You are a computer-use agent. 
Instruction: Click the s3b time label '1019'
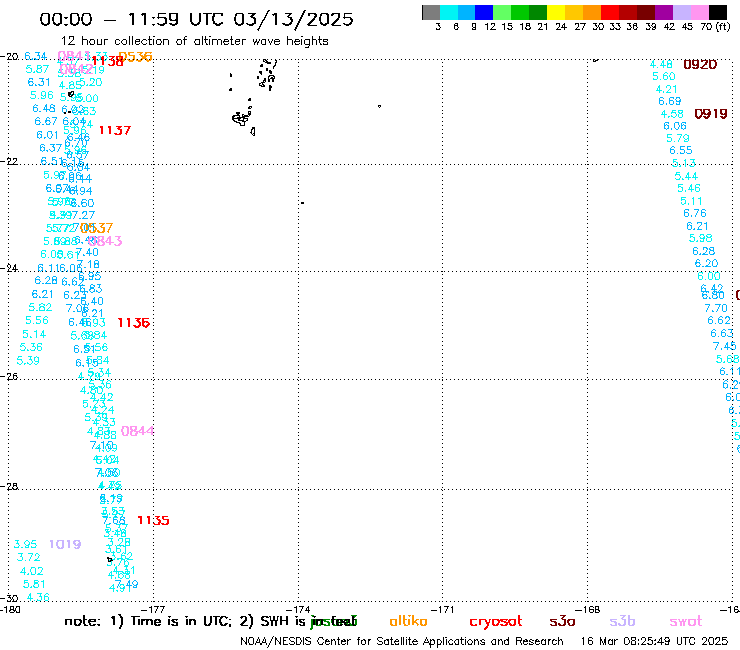[65, 544]
